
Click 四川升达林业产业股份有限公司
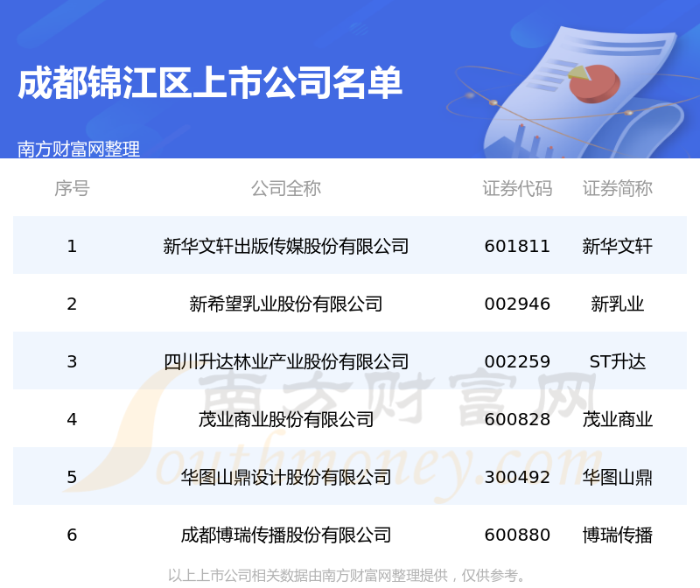point(286,361)
